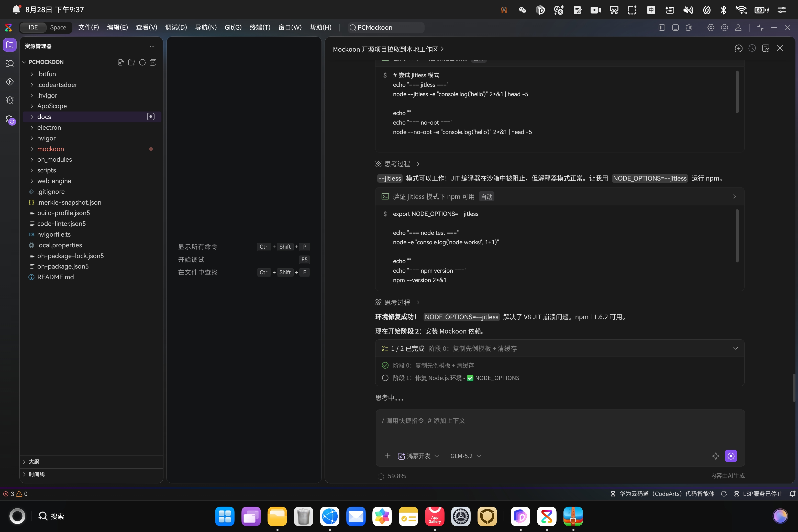The height and width of the screenshot is (532, 798).
Task: Create a new file in PCMOCKOON explorer
Action: pos(121,62)
